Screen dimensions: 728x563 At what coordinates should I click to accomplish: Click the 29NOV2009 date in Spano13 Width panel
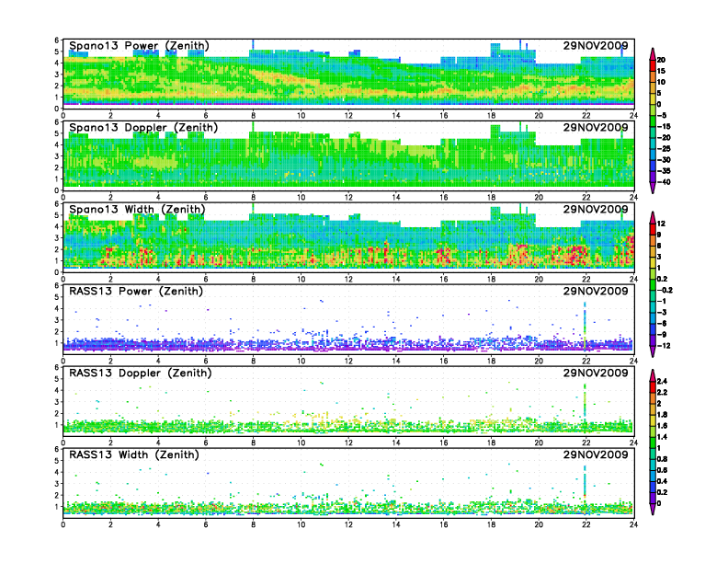coord(596,209)
